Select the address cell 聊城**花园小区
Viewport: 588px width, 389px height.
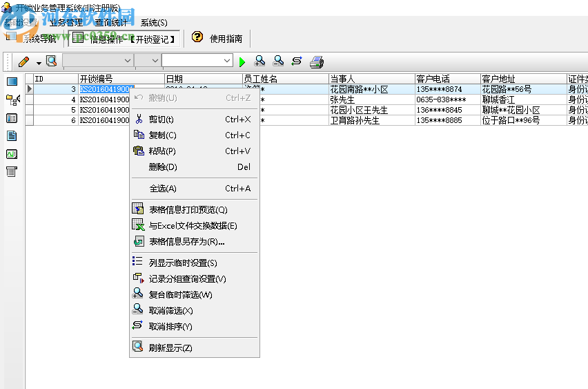[524, 110]
